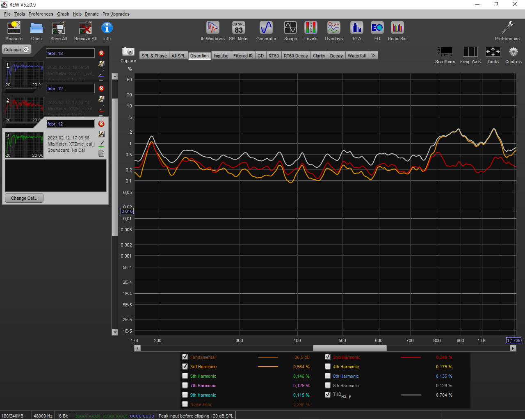Click horizontal scrollbar right arrow
The width and height of the screenshot is (525, 420).
pyautogui.click(x=513, y=348)
